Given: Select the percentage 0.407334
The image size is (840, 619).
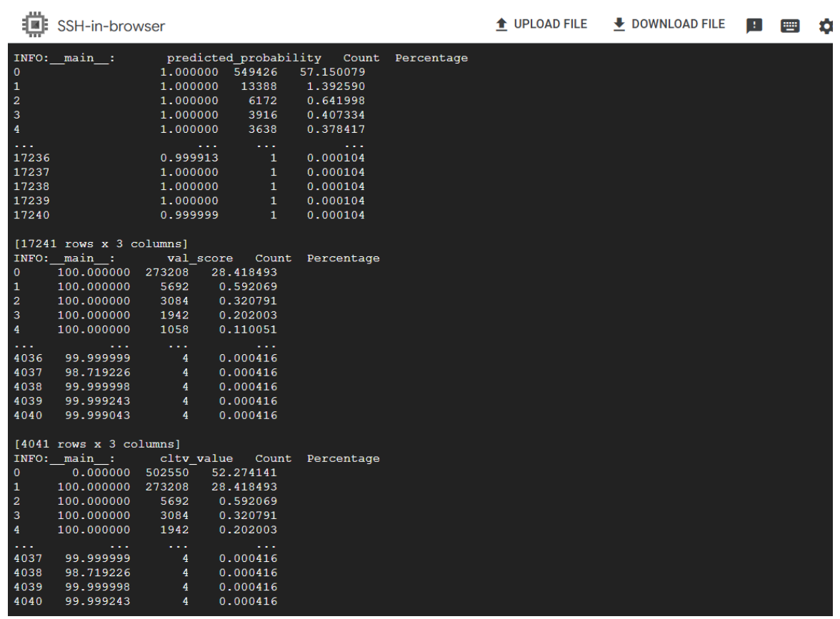Looking at the screenshot, I should tap(336, 115).
